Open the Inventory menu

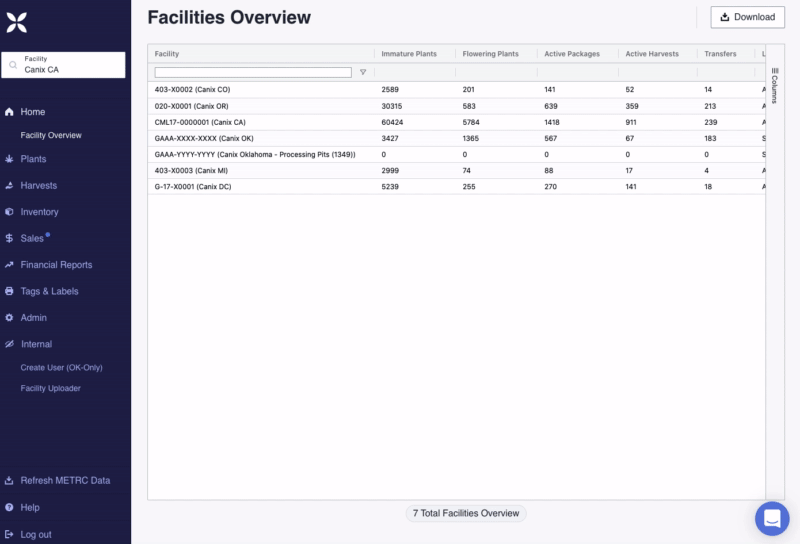[x=39, y=212]
